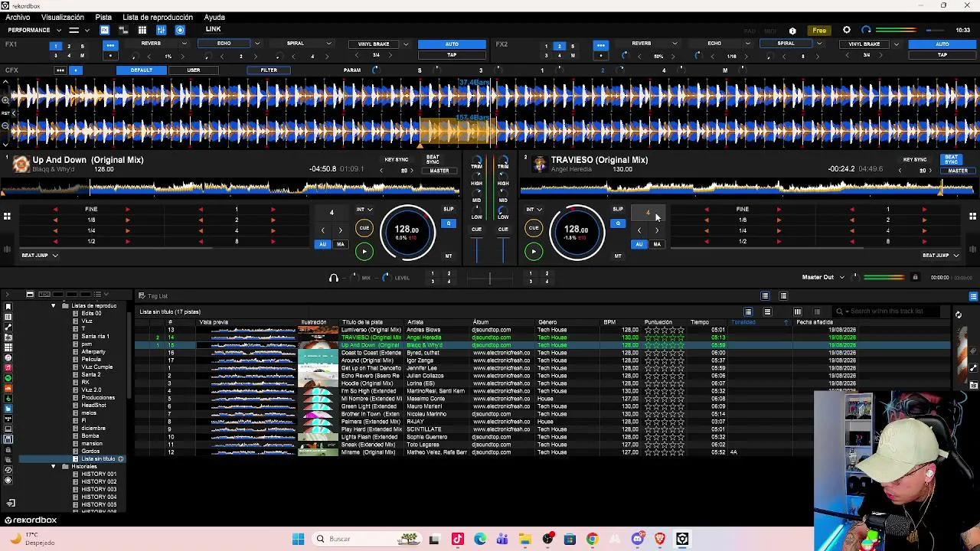The image size is (980, 551).
Task: Adjust the channel 1 volume fader
Action: (x=476, y=250)
